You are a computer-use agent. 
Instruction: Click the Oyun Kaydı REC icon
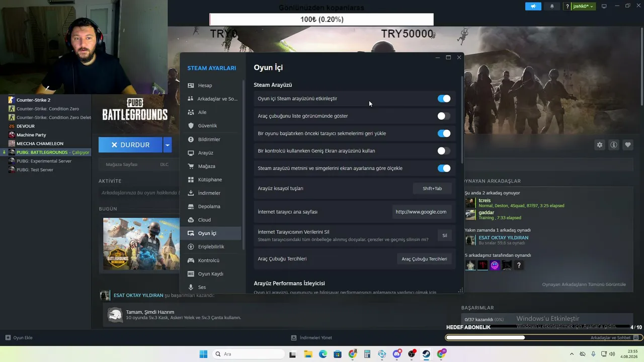tap(191, 274)
